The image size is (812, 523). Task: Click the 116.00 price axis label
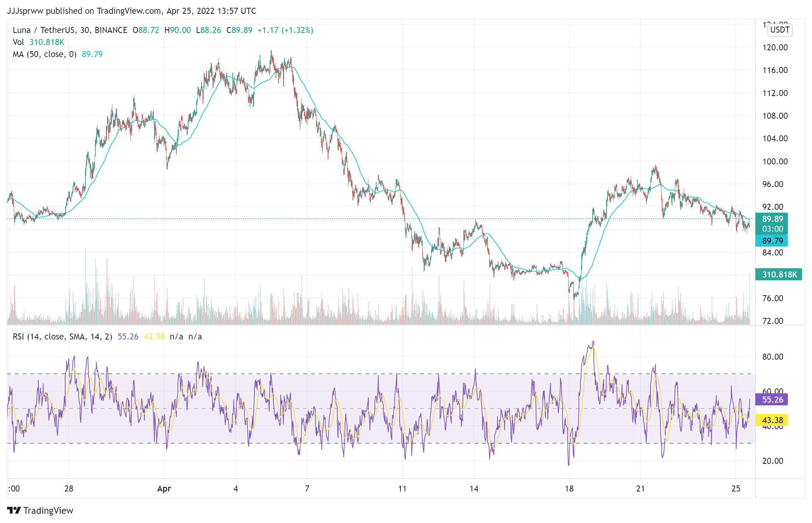point(775,70)
